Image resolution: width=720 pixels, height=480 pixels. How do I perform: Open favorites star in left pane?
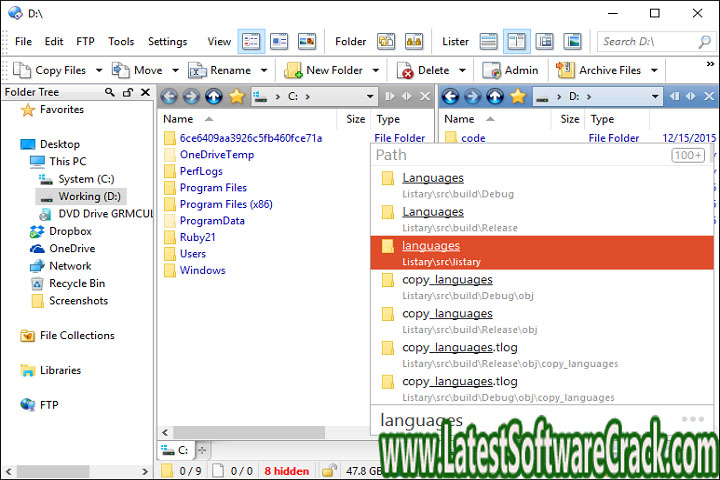(x=236, y=96)
